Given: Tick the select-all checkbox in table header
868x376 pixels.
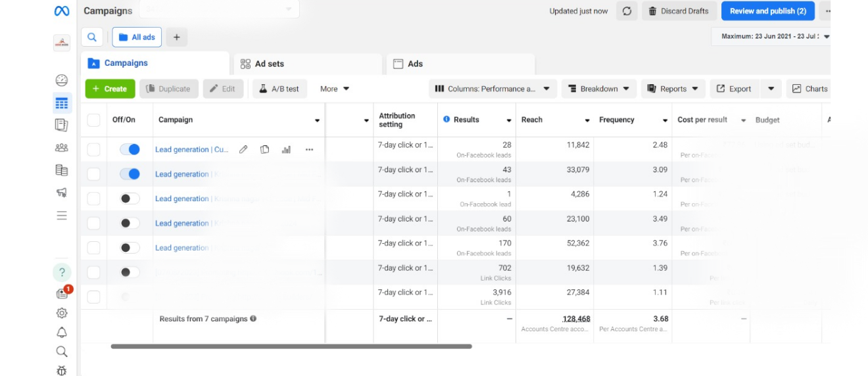Looking at the screenshot, I should pos(94,120).
